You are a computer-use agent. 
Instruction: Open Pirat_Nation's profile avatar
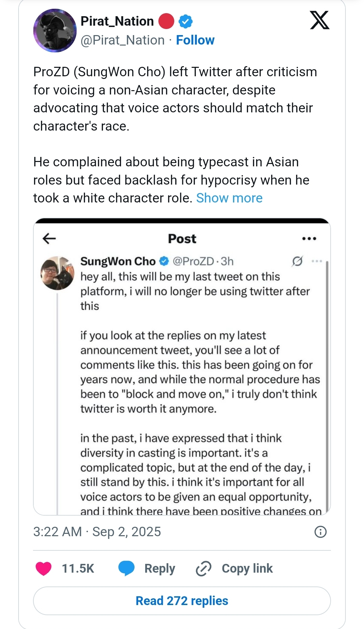(x=55, y=31)
